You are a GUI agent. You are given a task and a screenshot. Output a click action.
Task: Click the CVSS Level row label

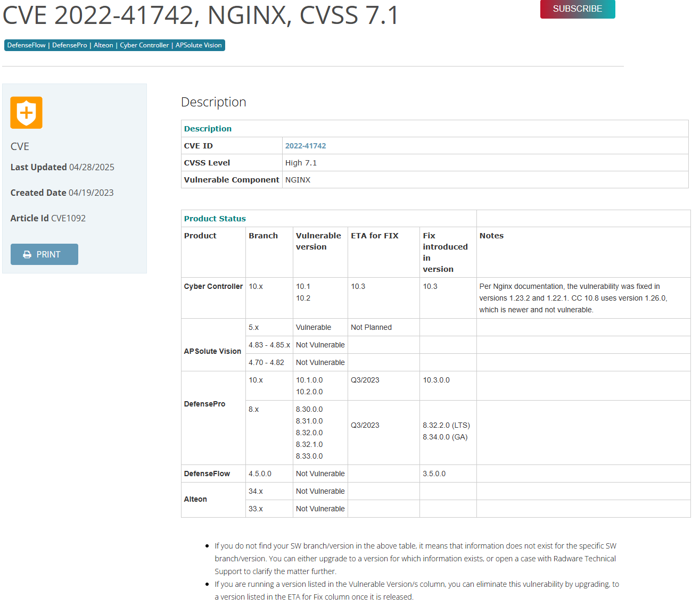207,163
